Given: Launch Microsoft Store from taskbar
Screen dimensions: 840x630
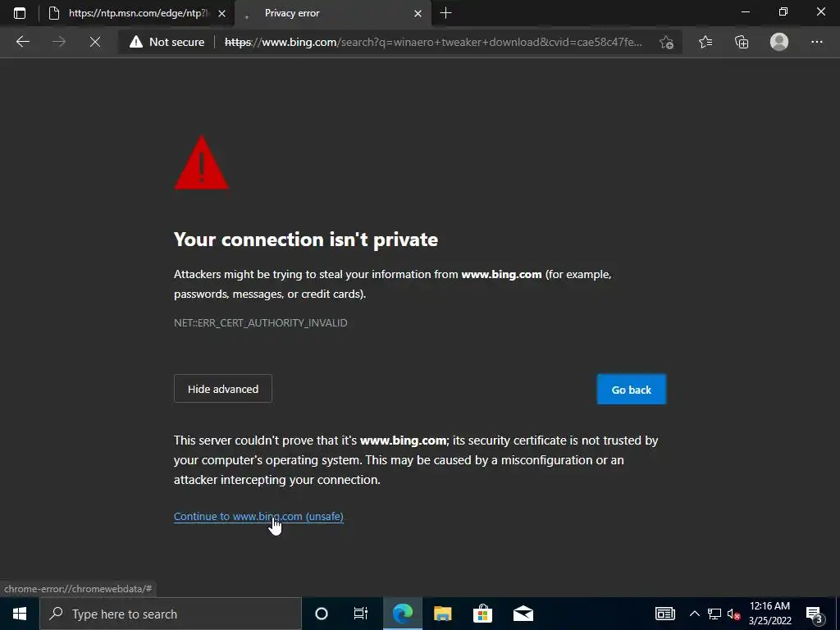Looking at the screenshot, I should (482, 614).
